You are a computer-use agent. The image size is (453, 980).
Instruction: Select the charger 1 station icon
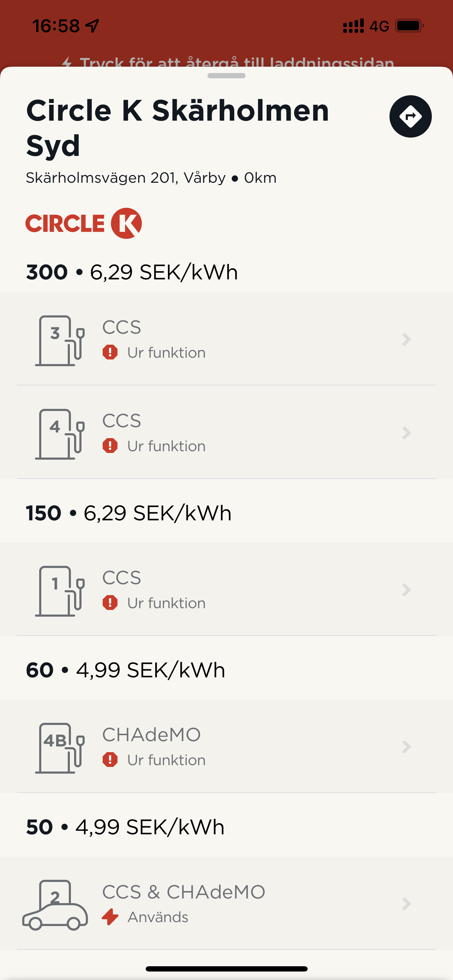point(60,591)
